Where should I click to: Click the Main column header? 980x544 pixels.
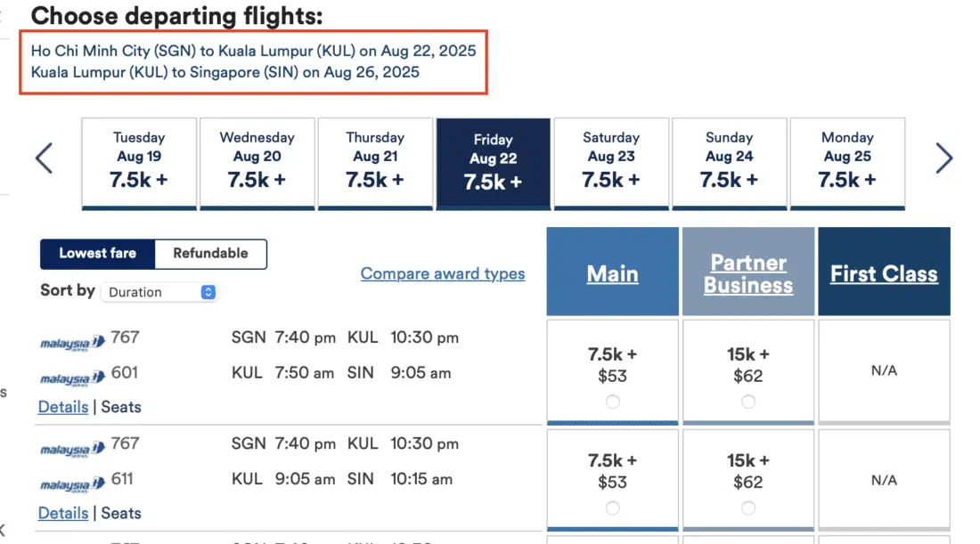(613, 273)
